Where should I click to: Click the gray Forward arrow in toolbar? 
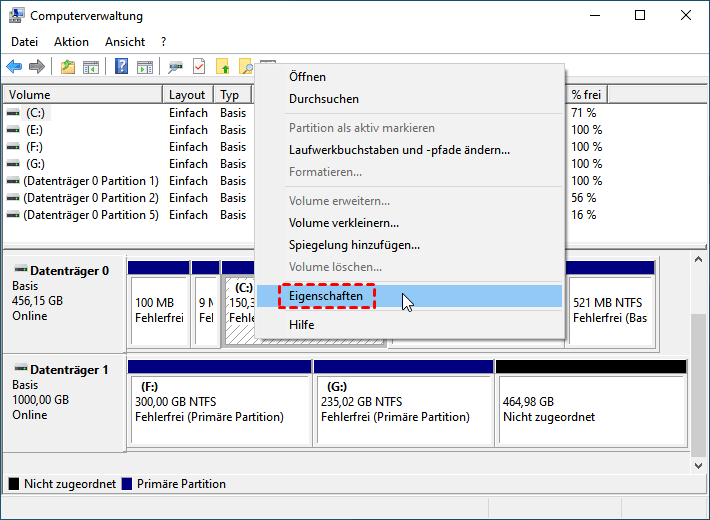tap(37, 67)
